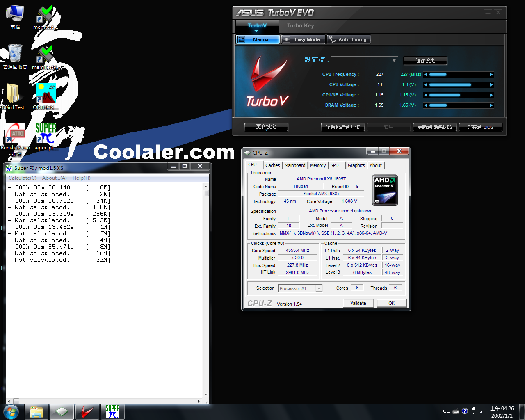The height and width of the screenshot is (420, 525).
Task: Select the ATTO Bench32.exe shortcut
Action: click(x=16, y=140)
